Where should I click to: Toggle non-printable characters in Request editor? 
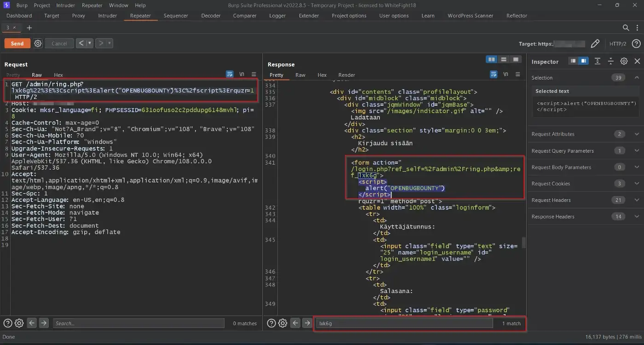point(242,74)
